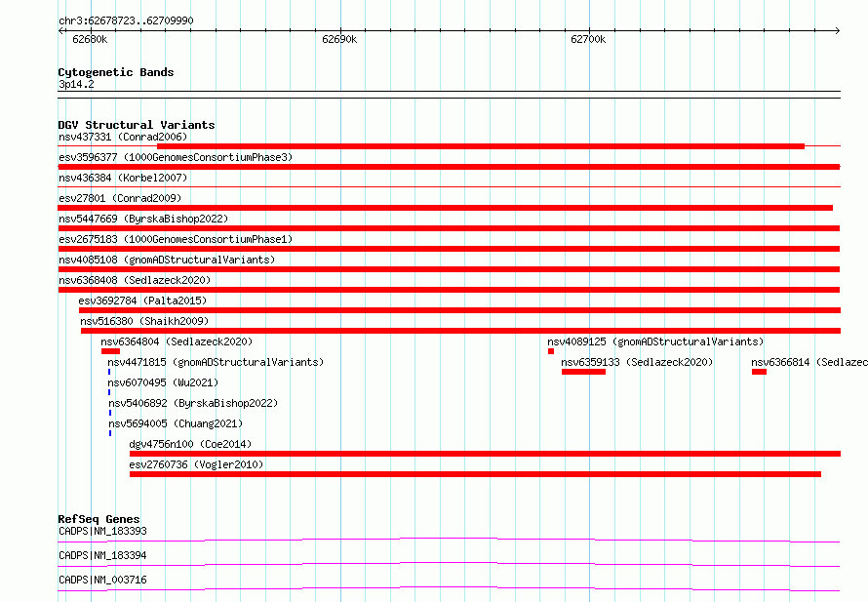The width and height of the screenshot is (868, 602).
Task: Click the DGV Structural Variants track heading
Action: (x=137, y=125)
